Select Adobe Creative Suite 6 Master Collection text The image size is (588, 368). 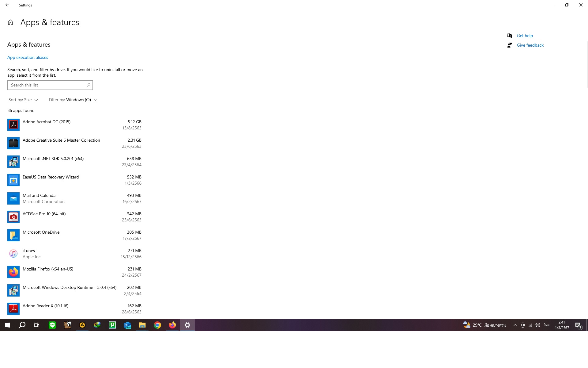pos(61,140)
